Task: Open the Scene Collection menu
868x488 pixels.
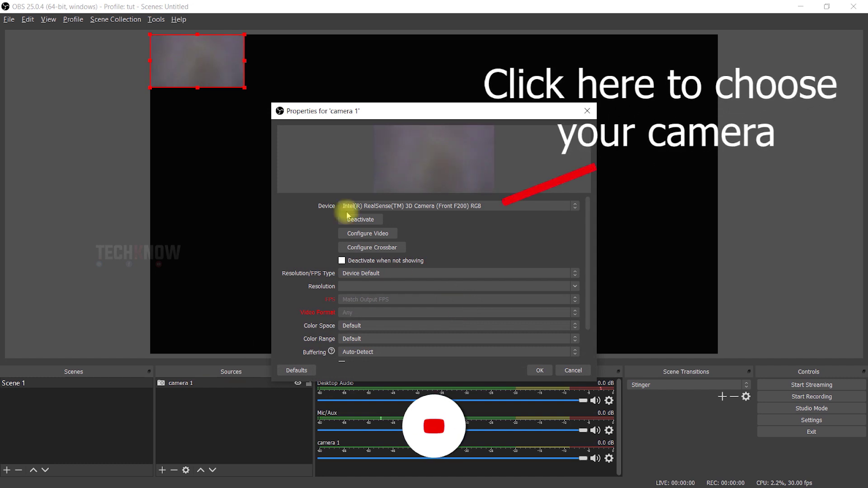Action: coord(116,20)
